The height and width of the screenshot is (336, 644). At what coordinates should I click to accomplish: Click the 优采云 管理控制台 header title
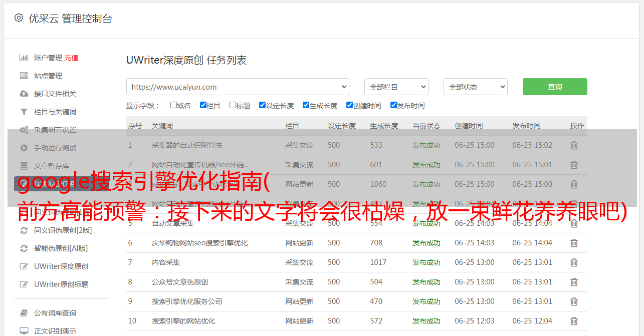(x=70, y=19)
